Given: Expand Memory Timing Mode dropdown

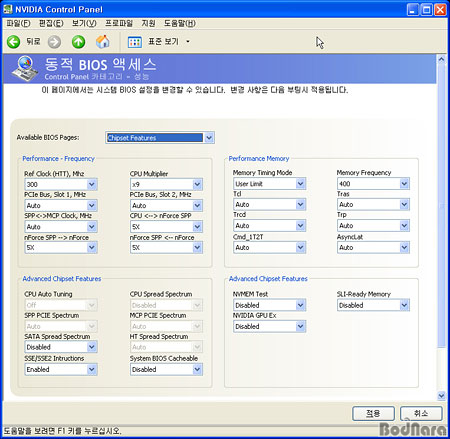Looking at the screenshot, I should click(x=301, y=183).
